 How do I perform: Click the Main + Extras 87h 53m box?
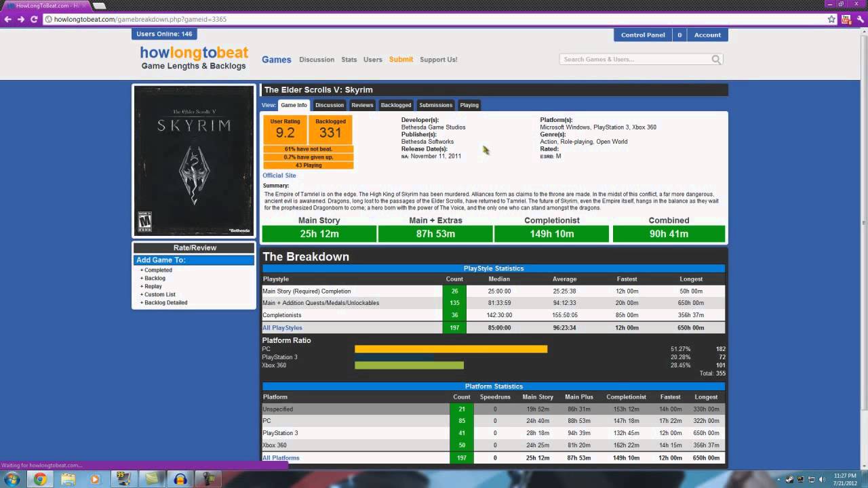point(435,234)
